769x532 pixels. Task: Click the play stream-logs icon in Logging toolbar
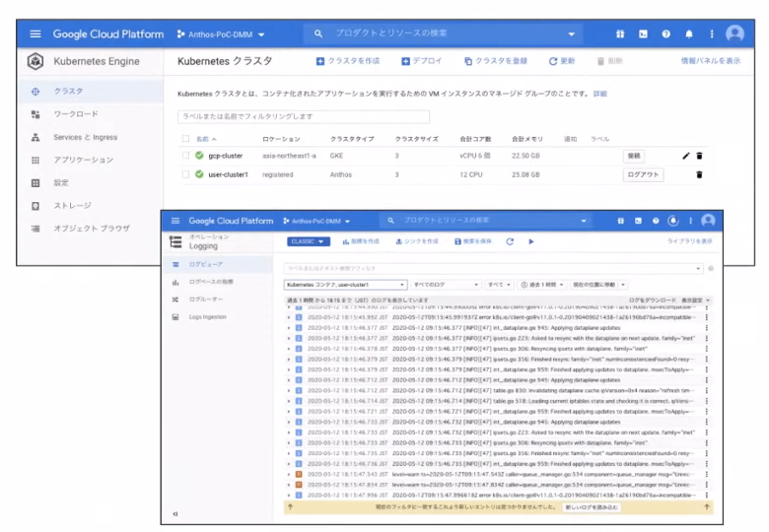tap(531, 241)
